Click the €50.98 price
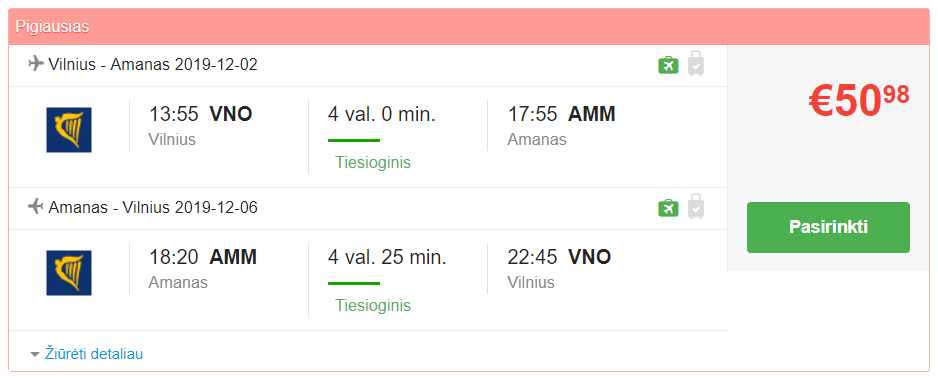The height and width of the screenshot is (379, 938). (x=859, y=100)
